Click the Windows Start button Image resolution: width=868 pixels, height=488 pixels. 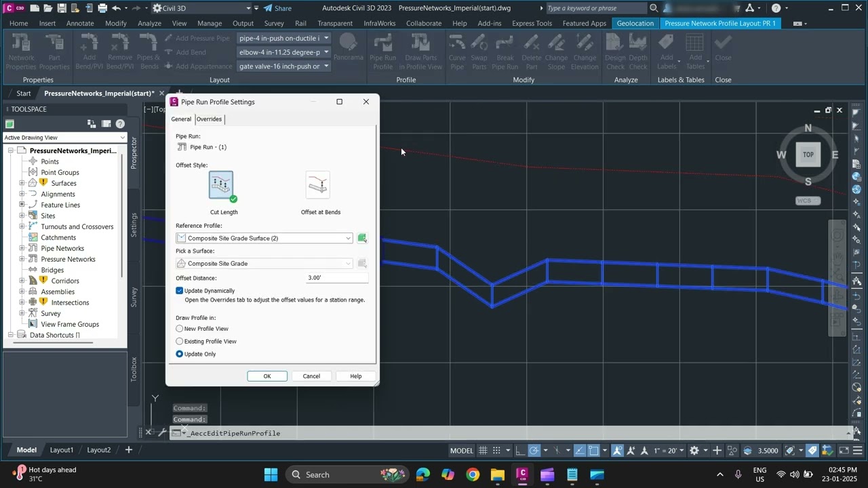(x=271, y=474)
